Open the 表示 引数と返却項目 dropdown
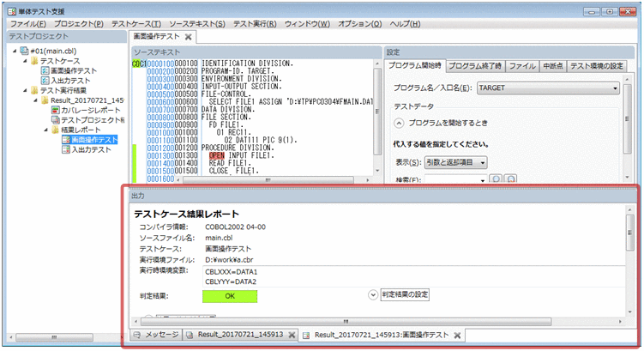 pos(483,163)
